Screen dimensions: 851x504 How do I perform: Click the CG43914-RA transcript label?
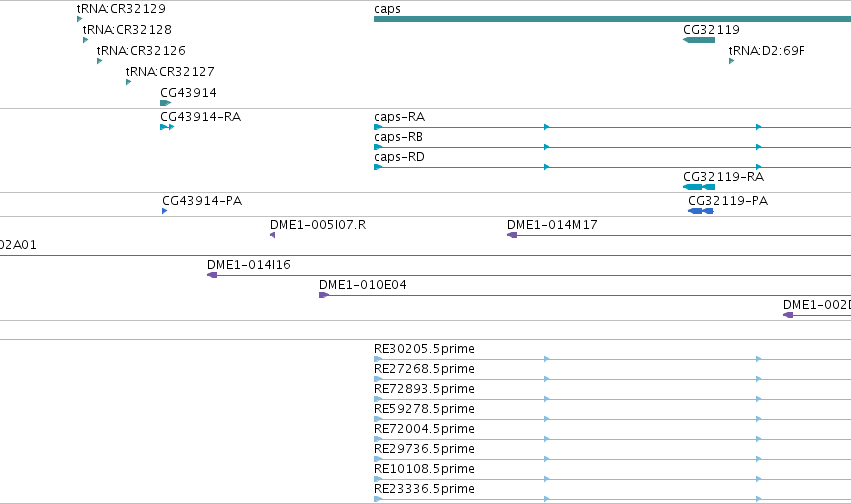[x=201, y=117]
